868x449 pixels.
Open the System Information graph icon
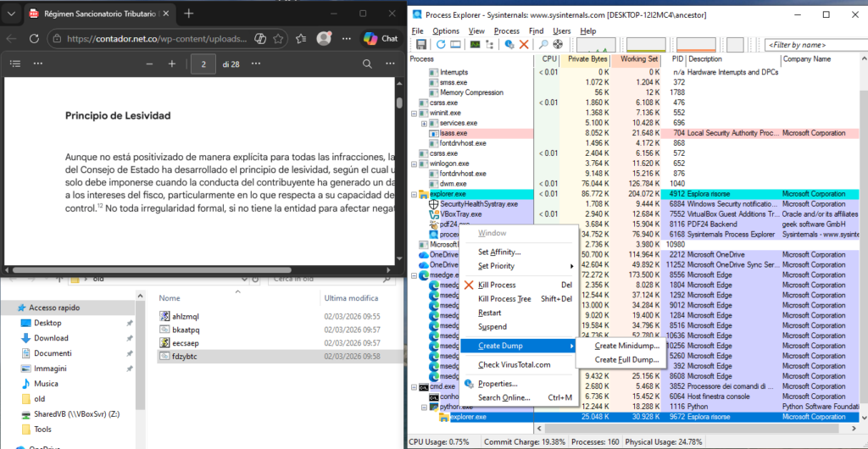point(476,44)
